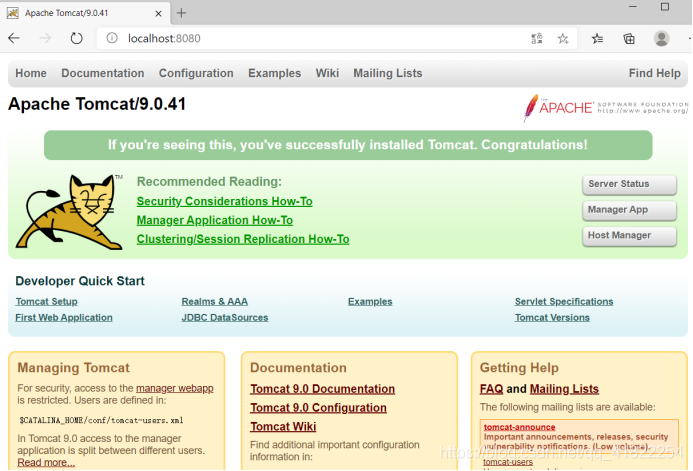Open Mailing Lists in the navigation bar
This screenshot has width=693, height=471.
click(388, 73)
